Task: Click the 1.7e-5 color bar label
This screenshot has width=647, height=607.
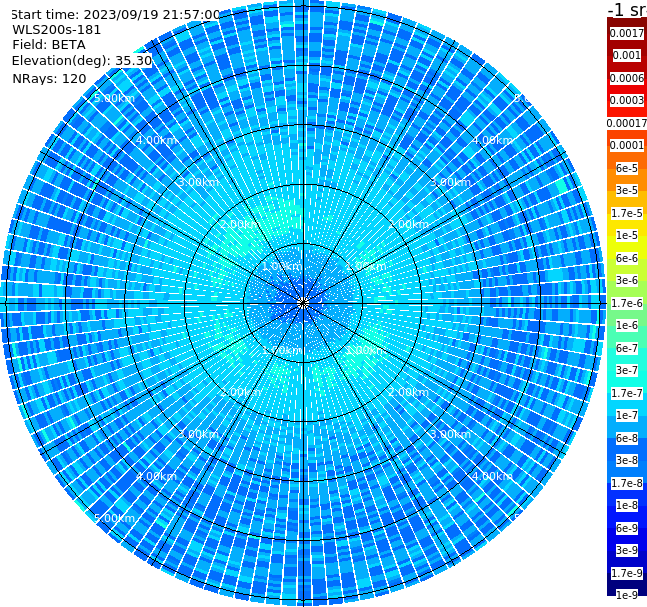Action: click(x=627, y=213)
